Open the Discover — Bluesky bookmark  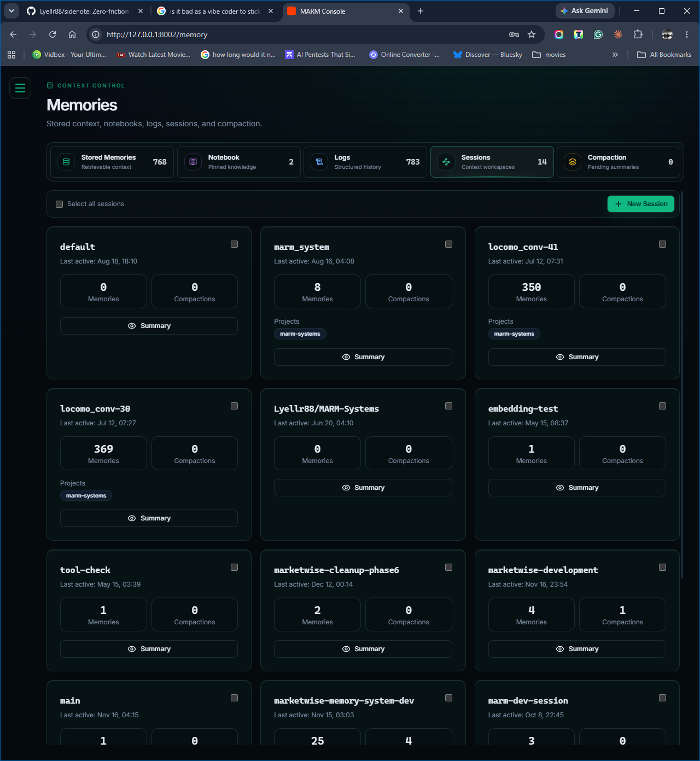[488, 55]
